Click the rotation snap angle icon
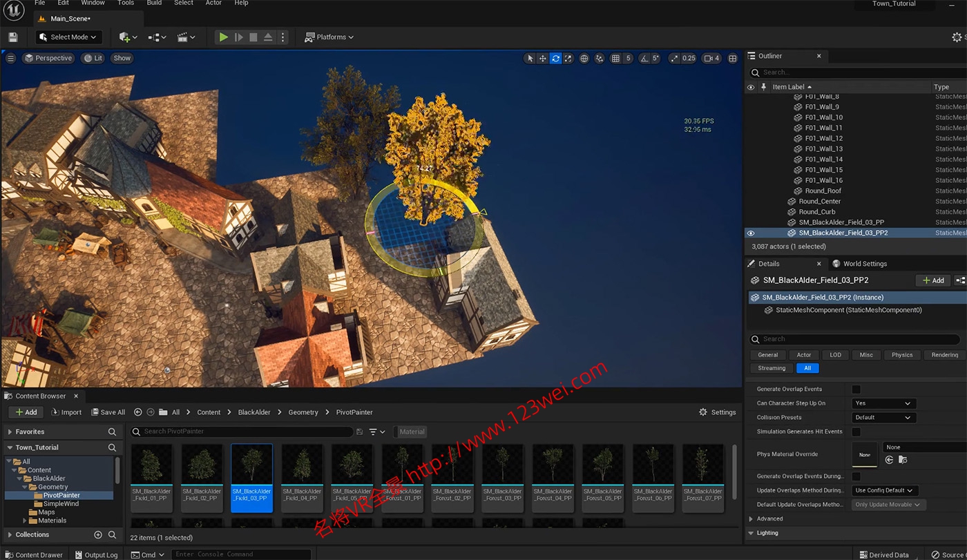The image size is (967, 560). click(644, 59)
